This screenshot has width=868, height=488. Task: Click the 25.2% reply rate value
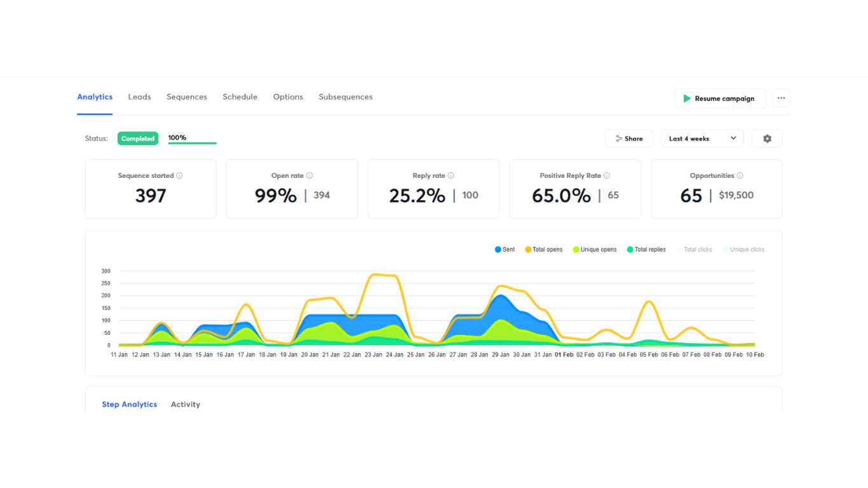pyautogui.click(x=417, y=196)
